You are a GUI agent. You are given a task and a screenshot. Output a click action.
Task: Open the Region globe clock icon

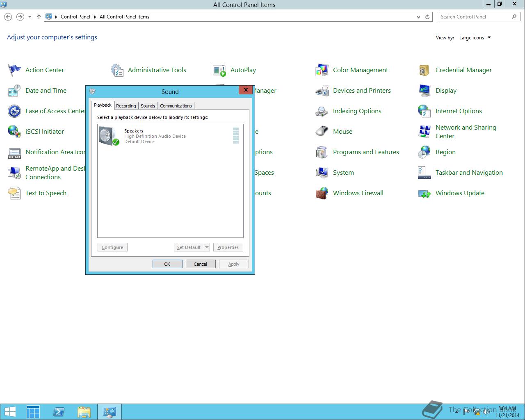425,152
